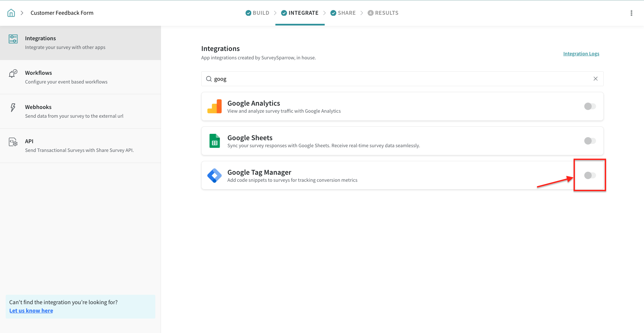Open the Integration Logs link
Screen dimensions: 644x333
581,54
